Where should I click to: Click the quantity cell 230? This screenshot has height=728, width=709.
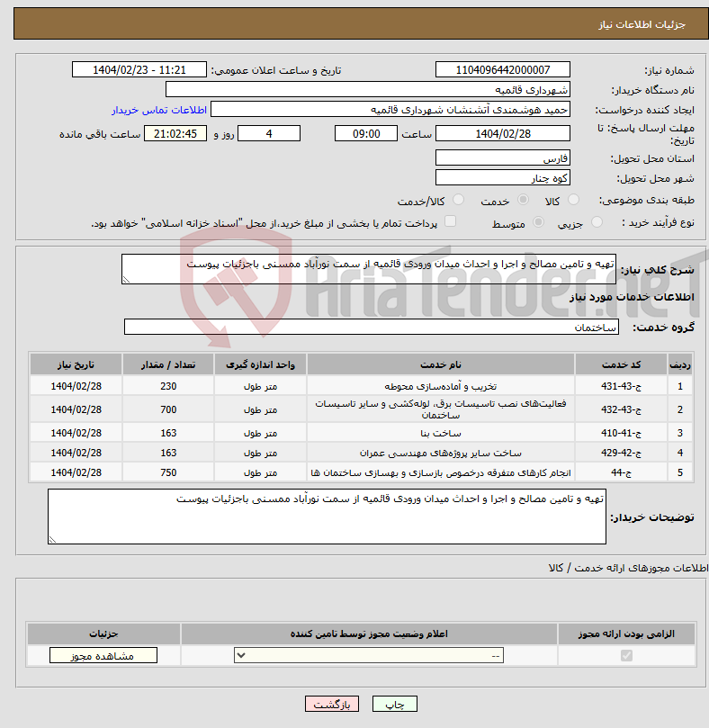(x=168, y=386)
